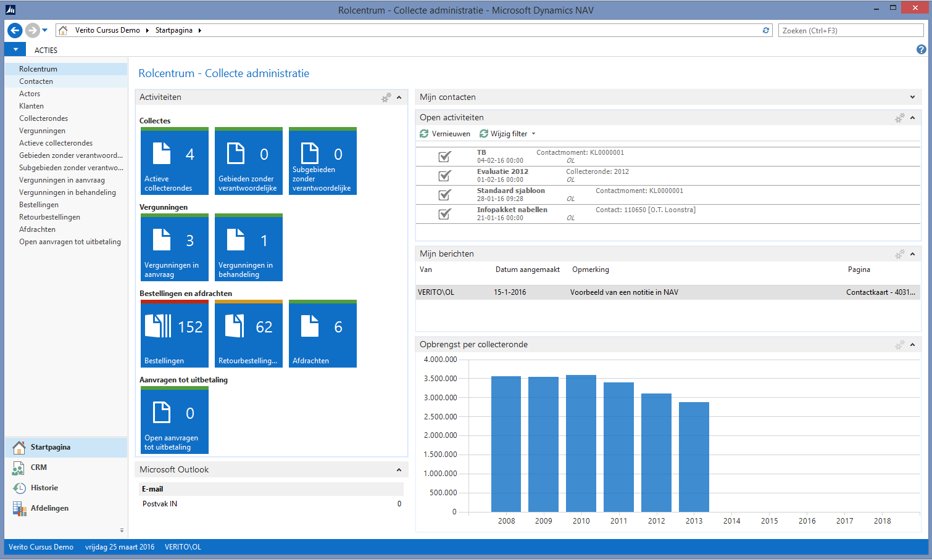
Task: Open the Actieve collecterondes tile
Action: click(x=175, y=161)
